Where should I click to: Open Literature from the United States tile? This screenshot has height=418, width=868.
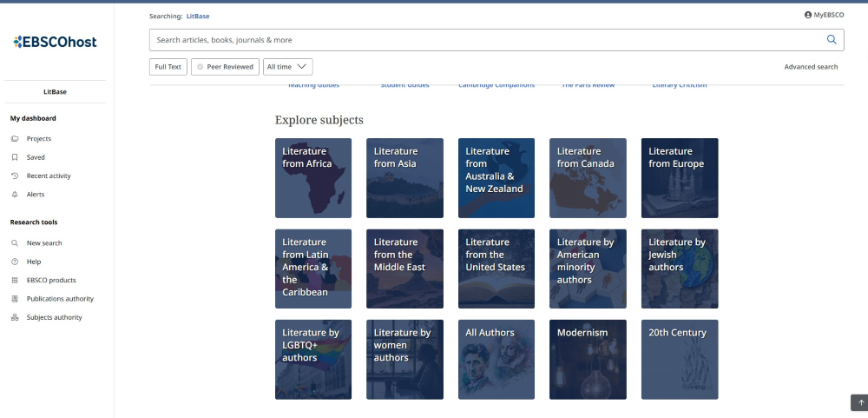496,269
